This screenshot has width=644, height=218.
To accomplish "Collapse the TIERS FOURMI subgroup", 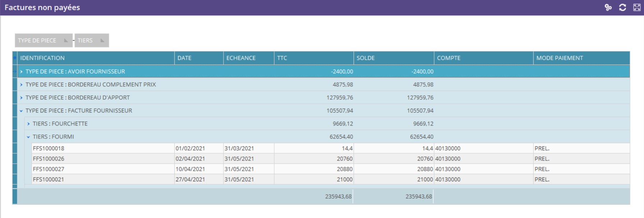I will (x=29, y=137).
